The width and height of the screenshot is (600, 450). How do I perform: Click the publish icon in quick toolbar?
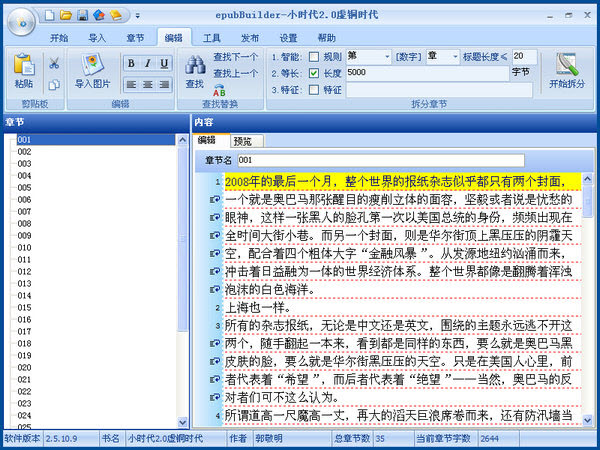click(99, 15)
